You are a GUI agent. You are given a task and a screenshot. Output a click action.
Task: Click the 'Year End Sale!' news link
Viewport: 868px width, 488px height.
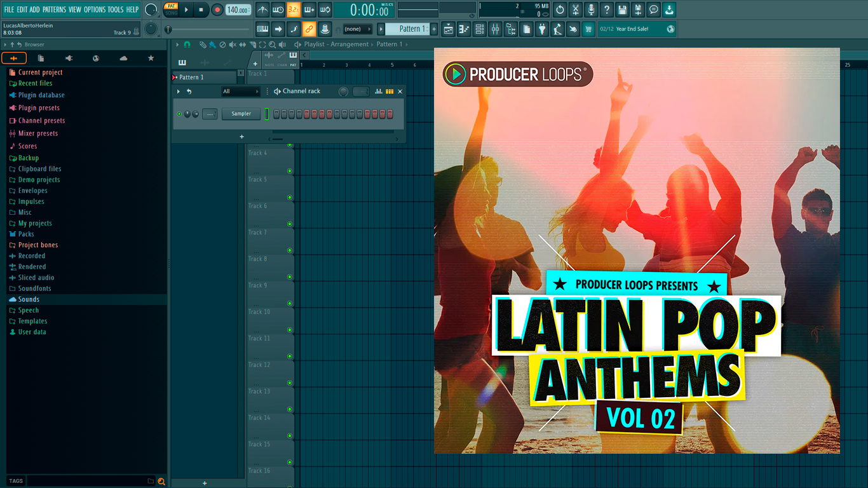pos(632,29)
